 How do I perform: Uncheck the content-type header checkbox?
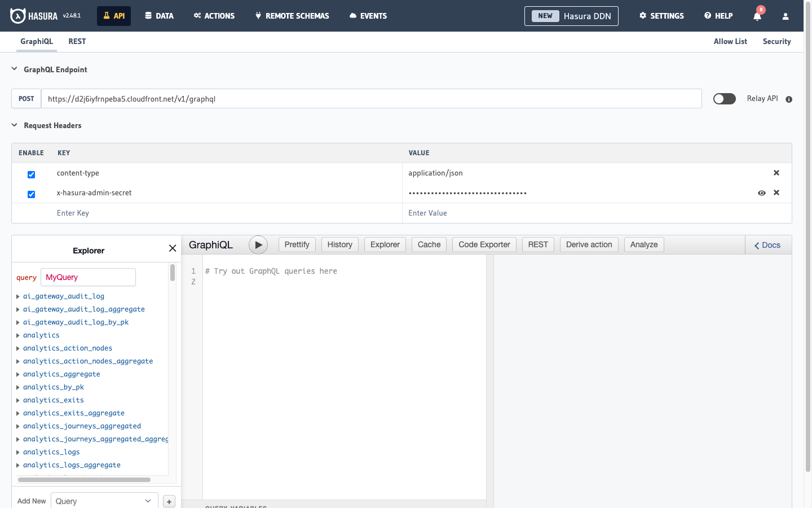(31, 174)
